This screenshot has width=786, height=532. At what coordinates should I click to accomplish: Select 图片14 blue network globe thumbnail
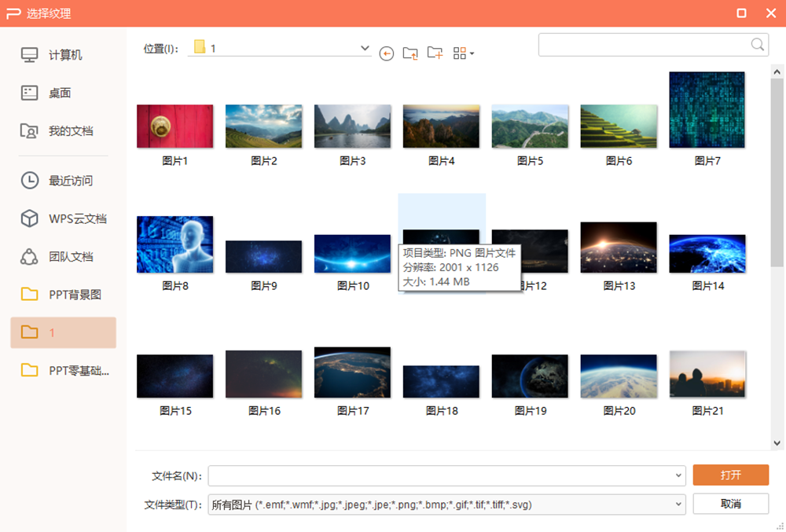point(707,254)
